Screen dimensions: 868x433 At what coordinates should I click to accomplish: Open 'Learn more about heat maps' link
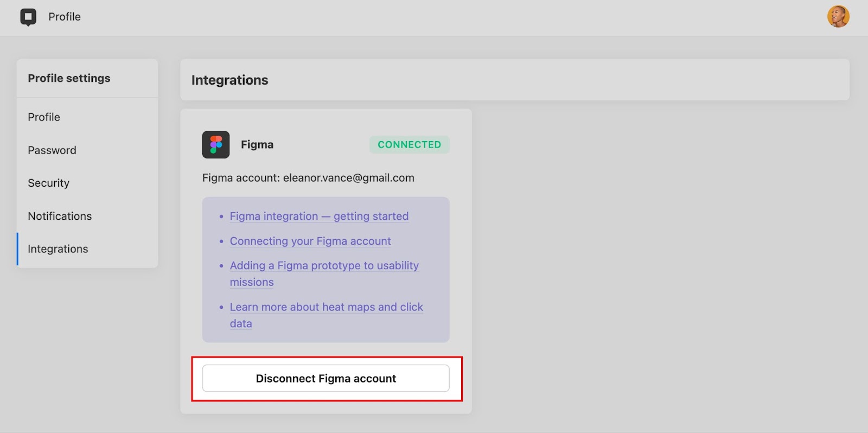point(326,315)
